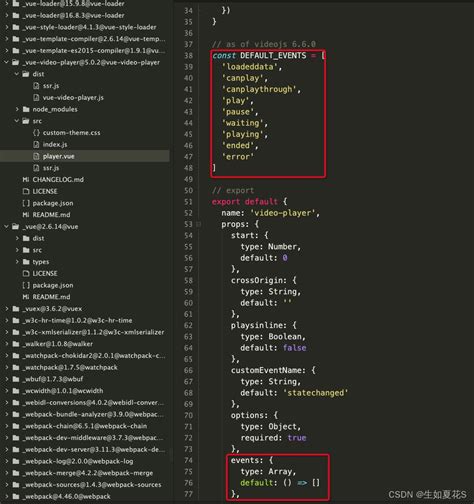The height and width of the screenshot is (504, 474).
Task: Click the player.vue file icon
Action: coord(36,156)
